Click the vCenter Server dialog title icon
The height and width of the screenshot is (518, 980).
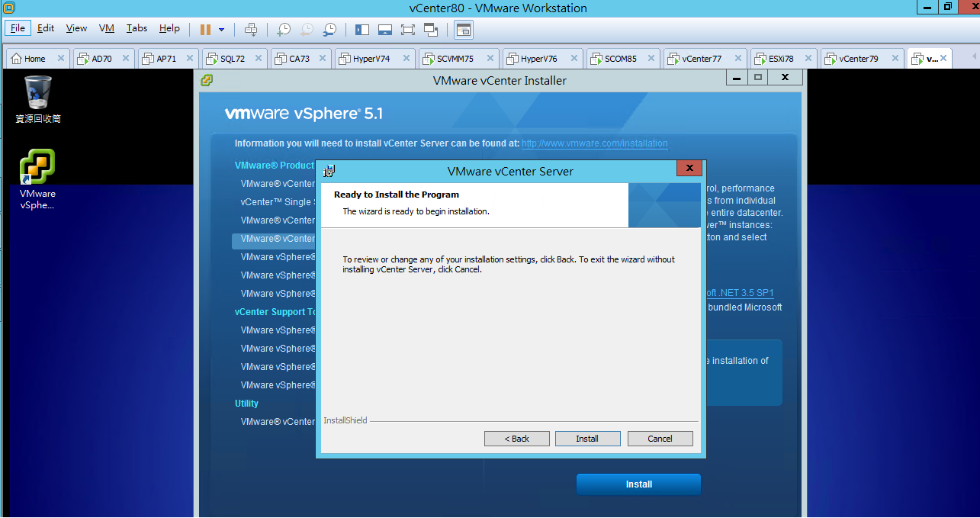(x=329, y=171)
